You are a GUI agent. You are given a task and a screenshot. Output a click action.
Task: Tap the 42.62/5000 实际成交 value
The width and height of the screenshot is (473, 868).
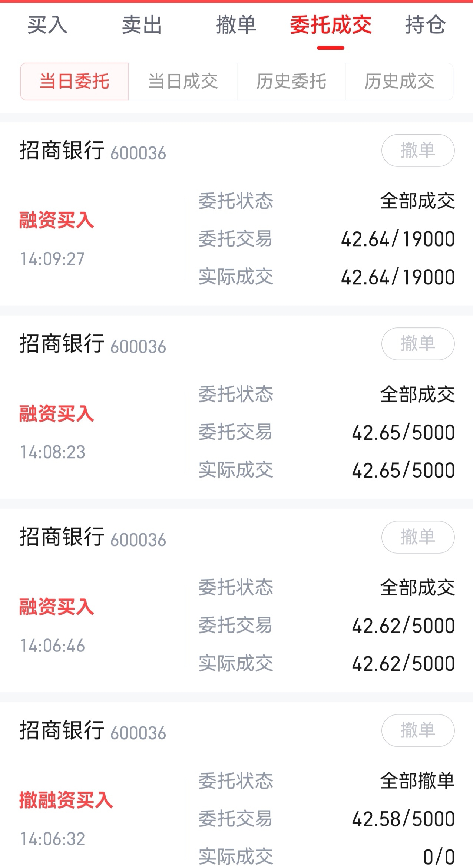403,663
